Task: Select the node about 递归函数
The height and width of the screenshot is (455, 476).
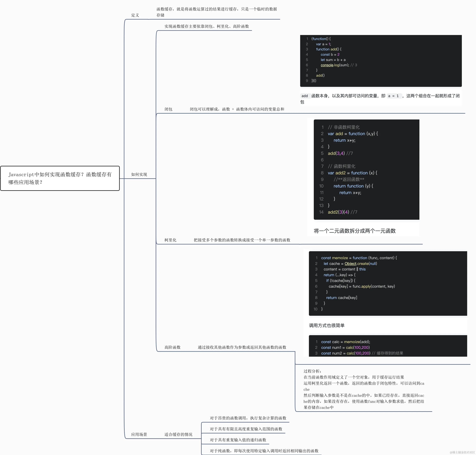Action: pyautogui.click(x=238, y=440)
